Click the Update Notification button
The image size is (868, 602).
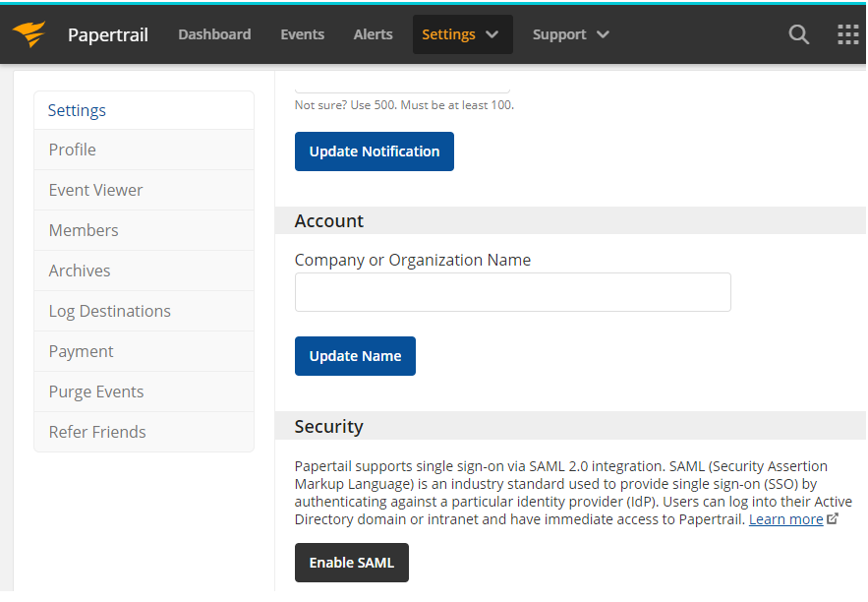375,151
